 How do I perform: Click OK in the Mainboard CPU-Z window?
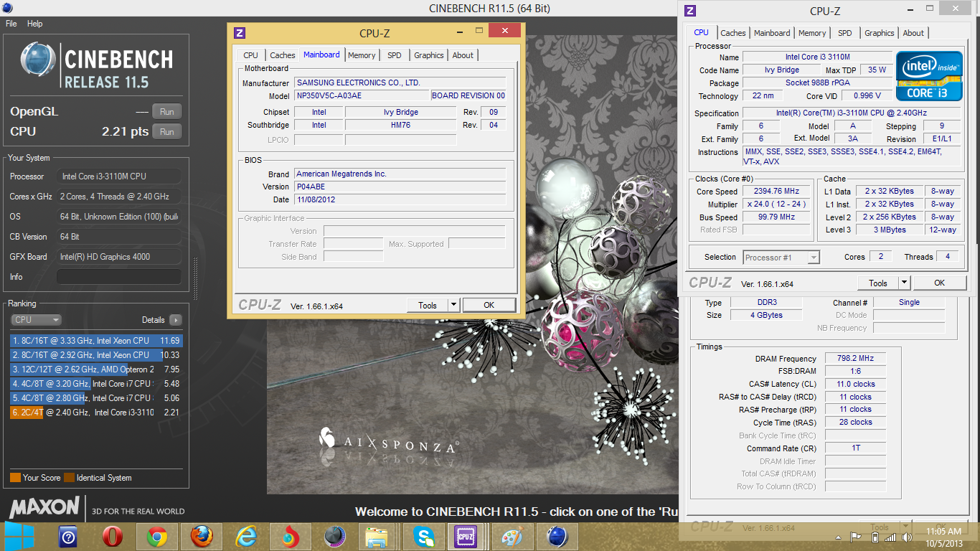(x=489, y=305)
